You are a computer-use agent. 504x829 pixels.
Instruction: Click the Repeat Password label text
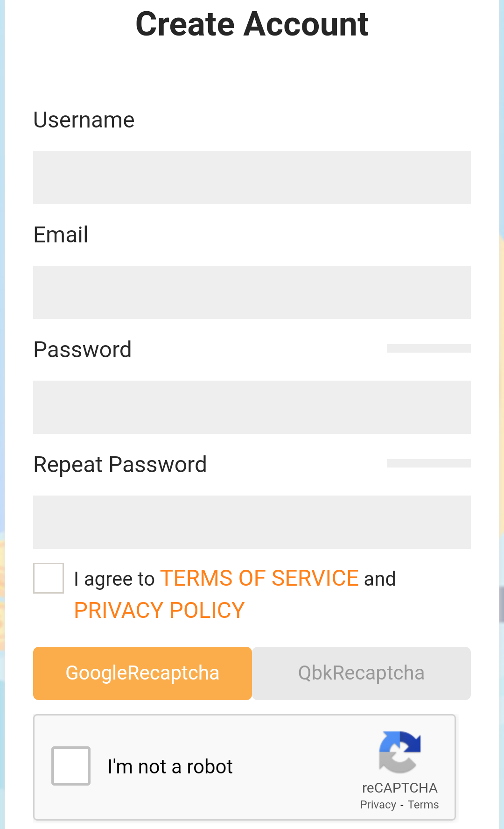pos(120,465)
